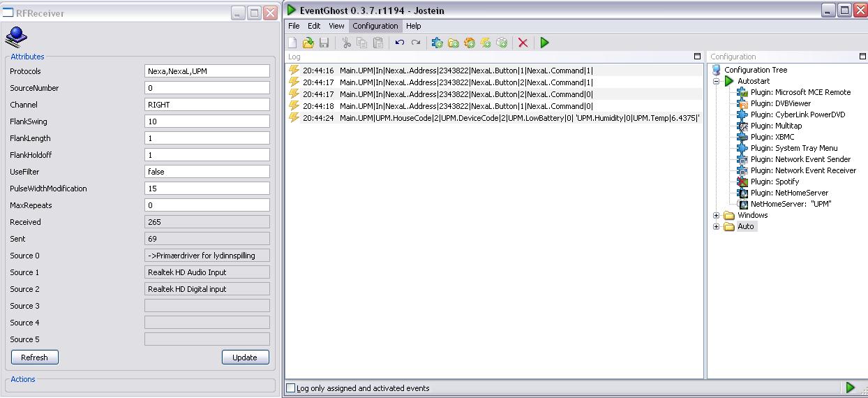Open a file with the folder icon
868x398 pixels.
308,43
